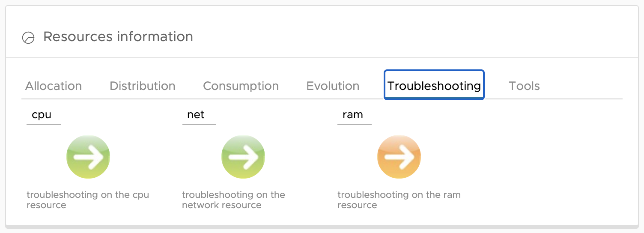Click the active Troubleshooting tab

434,85
